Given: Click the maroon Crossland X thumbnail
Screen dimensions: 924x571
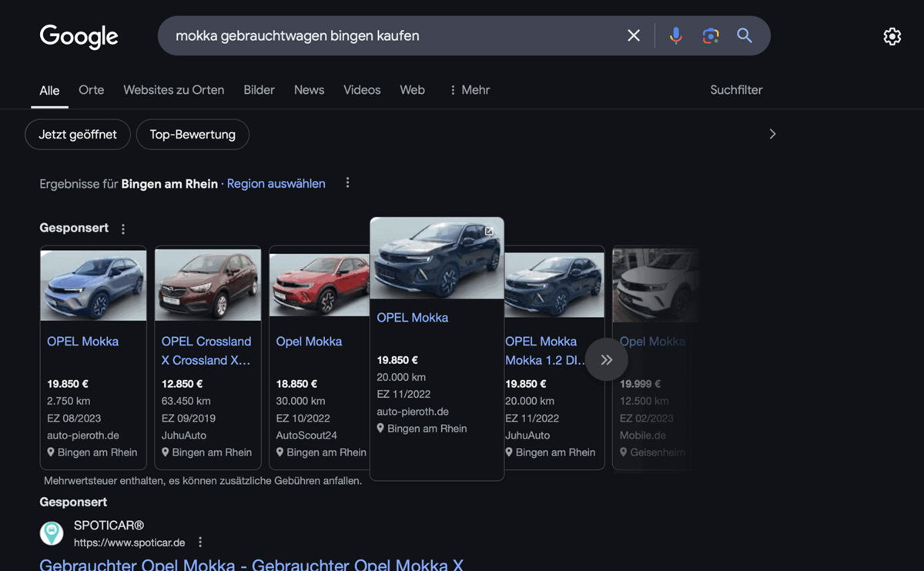Looking at the screenshot, I should tap(208, 285).
